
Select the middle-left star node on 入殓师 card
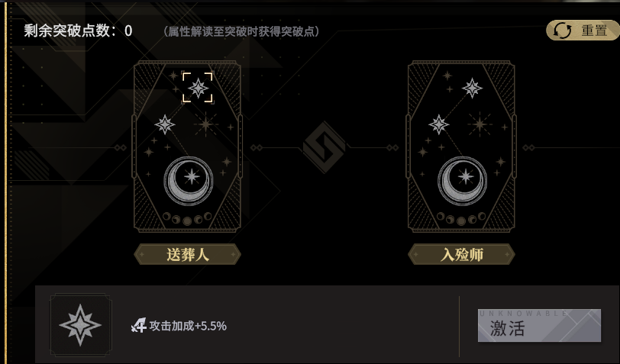[x=438, y=124]
